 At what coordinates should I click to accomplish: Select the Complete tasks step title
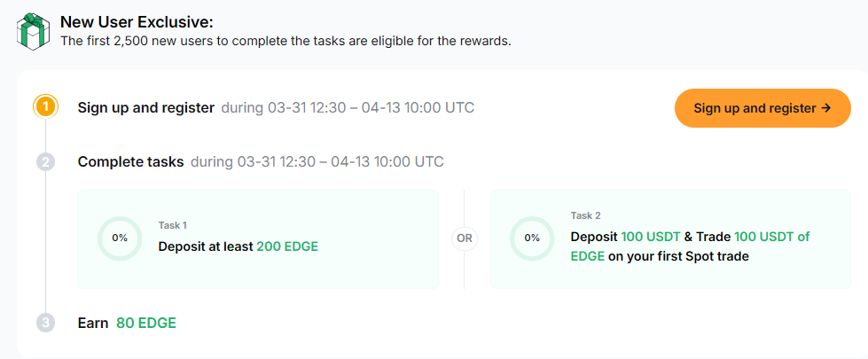pyautogui.click(x=131, y=162)
